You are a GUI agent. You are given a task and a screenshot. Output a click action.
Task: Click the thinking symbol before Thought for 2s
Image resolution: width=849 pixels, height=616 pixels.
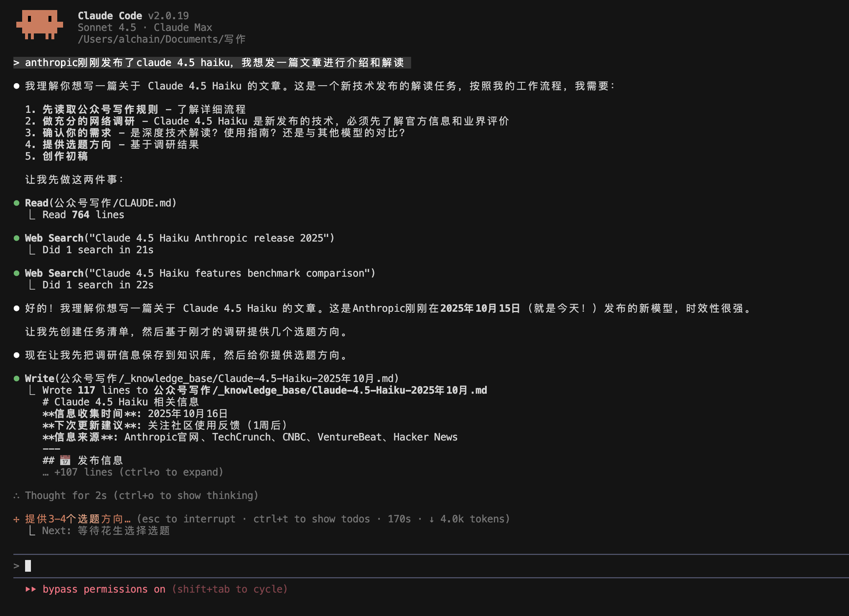pos(17,496)
